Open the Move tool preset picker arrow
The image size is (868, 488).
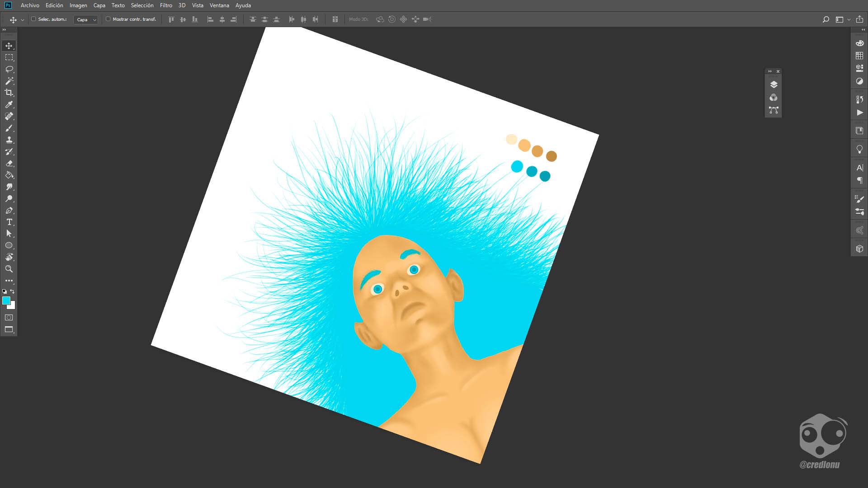[23, 20]
